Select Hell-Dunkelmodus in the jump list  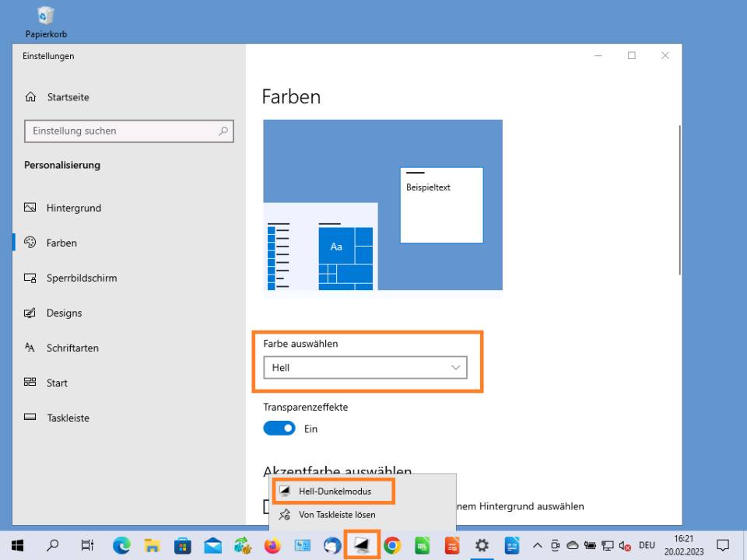click(x=335, y=491)
